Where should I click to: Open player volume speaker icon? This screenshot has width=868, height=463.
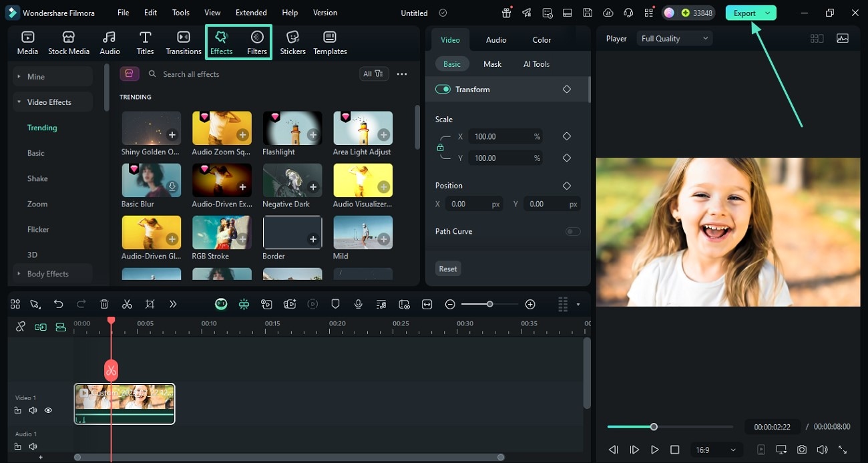point(822,450)
